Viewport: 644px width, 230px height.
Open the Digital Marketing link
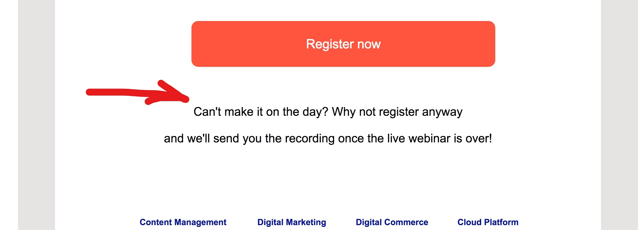click(x=292, y=222)
